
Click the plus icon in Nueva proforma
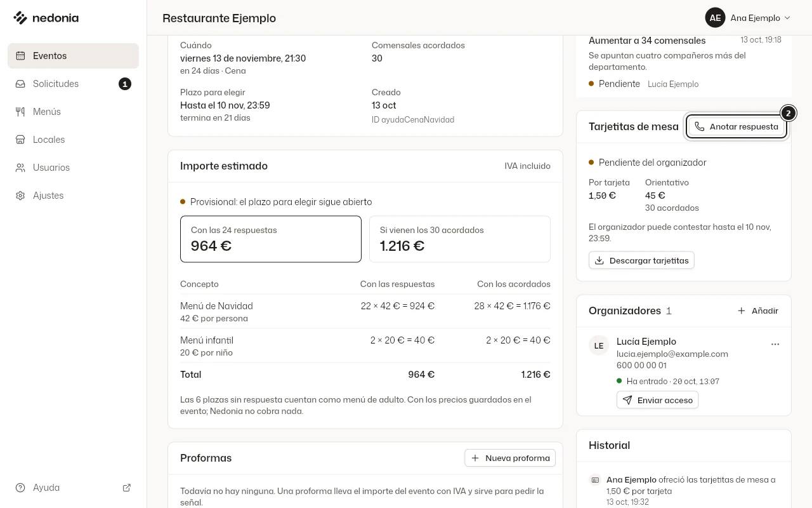(475, 458)
